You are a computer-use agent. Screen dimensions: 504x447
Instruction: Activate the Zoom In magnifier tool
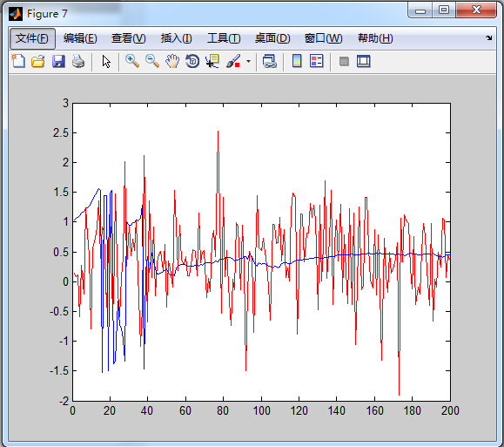[132, 61]
